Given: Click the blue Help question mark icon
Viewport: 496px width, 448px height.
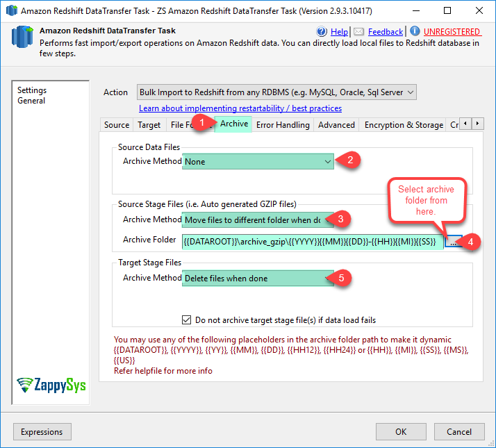Looking at the screenshot, I should [x=322, y=31].
